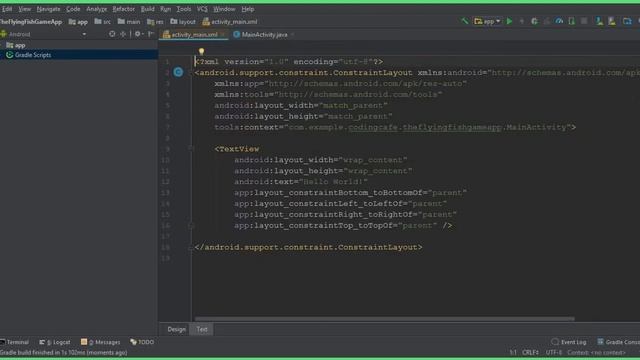Run the app with green play button
The width and height of the screenshot is (640, 360).
click(x=509, y=21)
